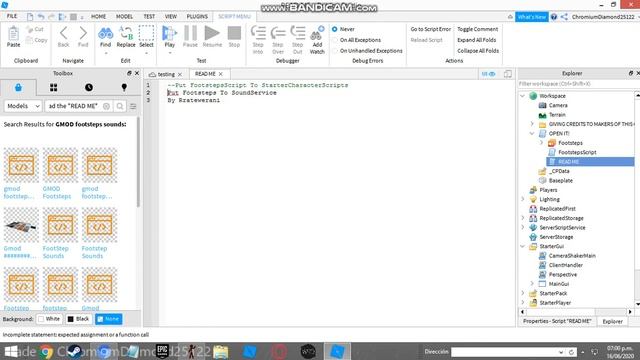The image size is (640, 360).
Task: Set Toolbox background to Black
Action: click(x=78, y=319)
